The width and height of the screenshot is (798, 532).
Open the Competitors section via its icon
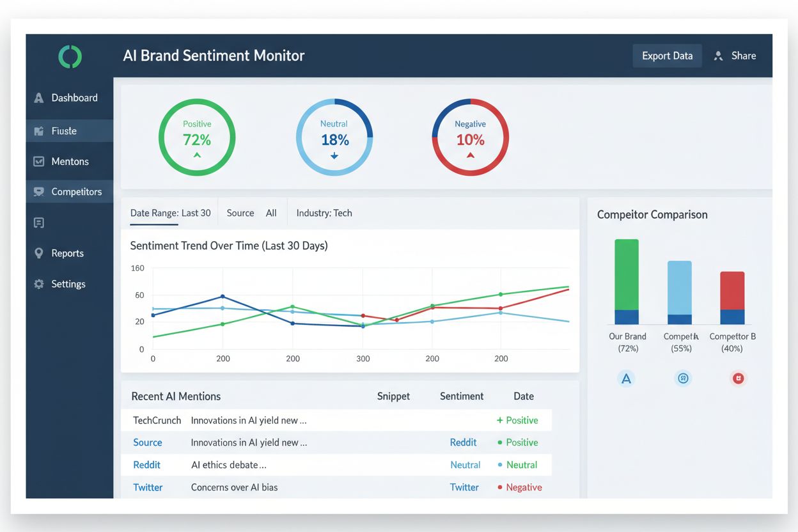tap(40, 191)
